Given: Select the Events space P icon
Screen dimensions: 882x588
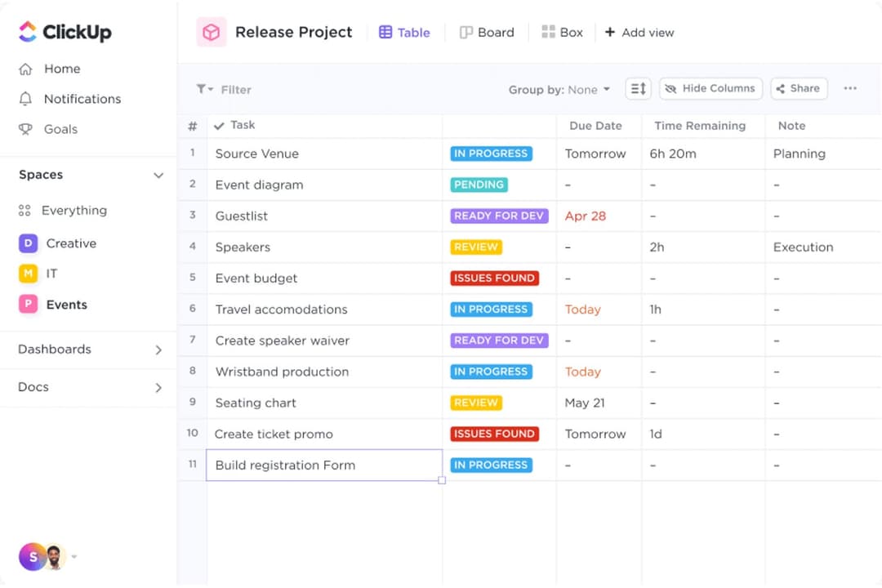Looking at the screenshot, I should click(x=28, y=305).
